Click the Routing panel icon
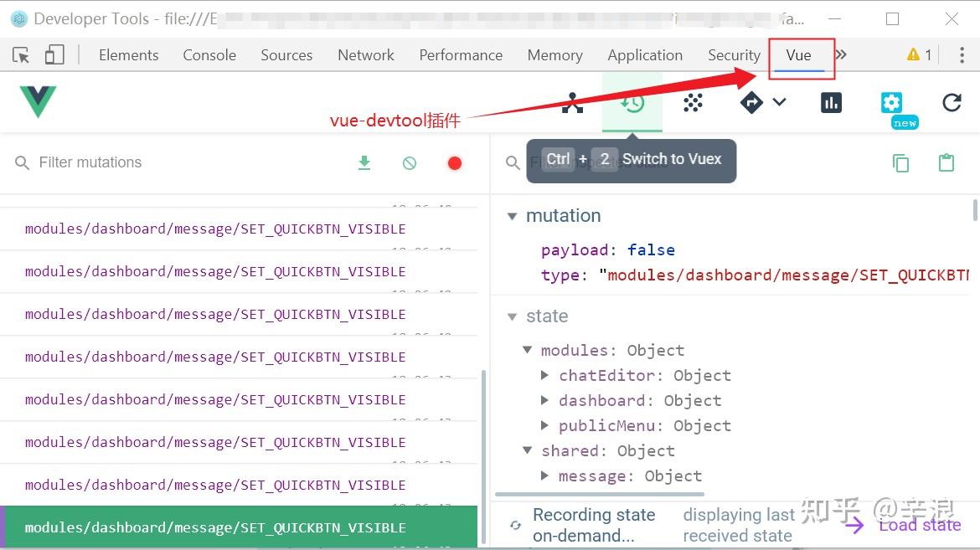Screen dimensions: 980x550 pyautogui.click(x=751, y=102)
